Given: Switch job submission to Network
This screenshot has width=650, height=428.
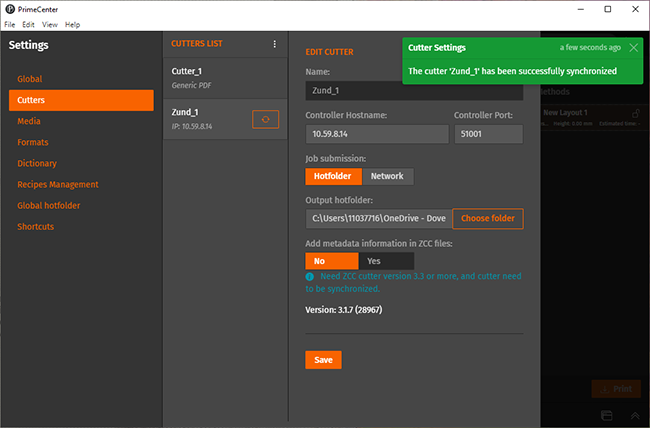Looking at the screenshot, I should point(387,176).
